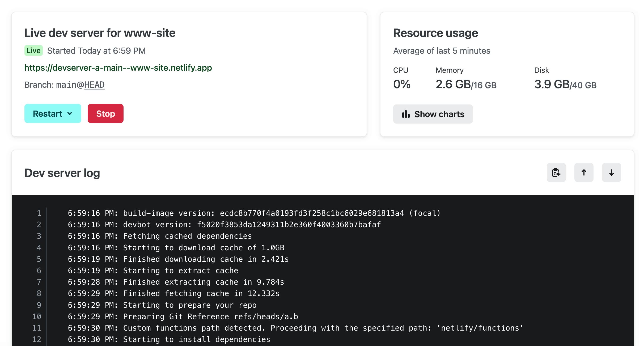
Task: Click 'Starting to download cache of 1.0GB' line
Action: pyautogui.click(x=176, y=248)
